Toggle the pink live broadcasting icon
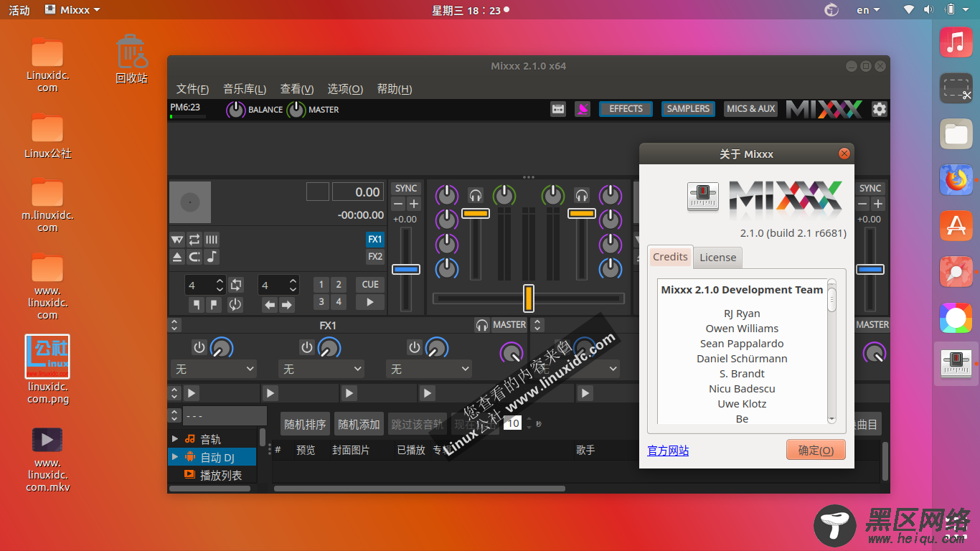Screen dimensions: 980x551 click(x=583, y=109)
